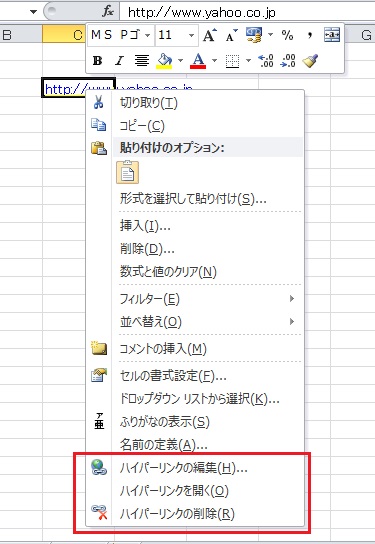
Task: Open the fill color dropdown arrow
Action: [x=180, y=61]
